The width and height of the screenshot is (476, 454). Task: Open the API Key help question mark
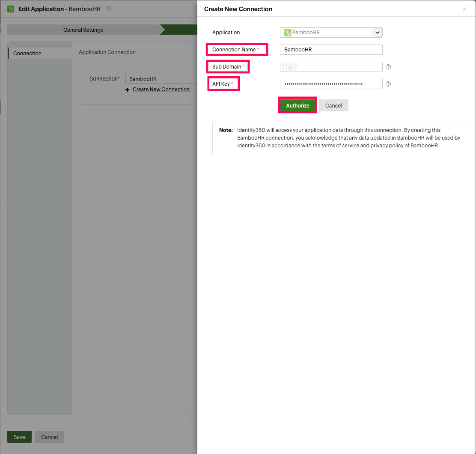[388, 84]
